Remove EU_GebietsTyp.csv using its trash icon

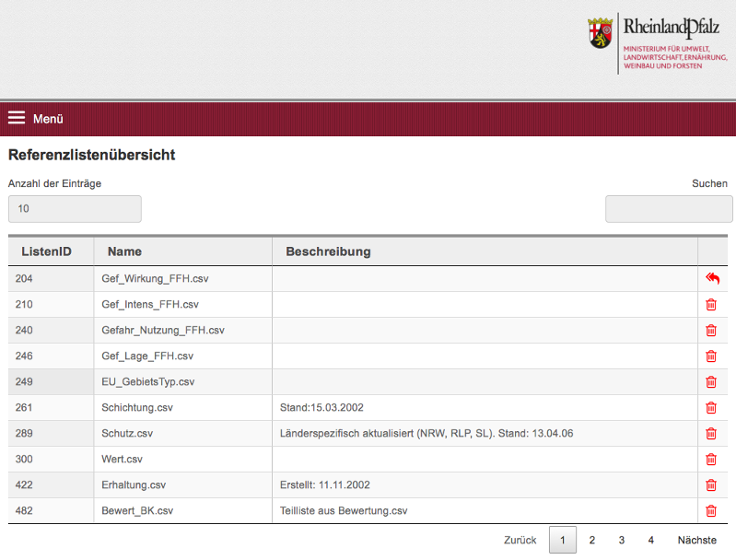coord(711,382)
